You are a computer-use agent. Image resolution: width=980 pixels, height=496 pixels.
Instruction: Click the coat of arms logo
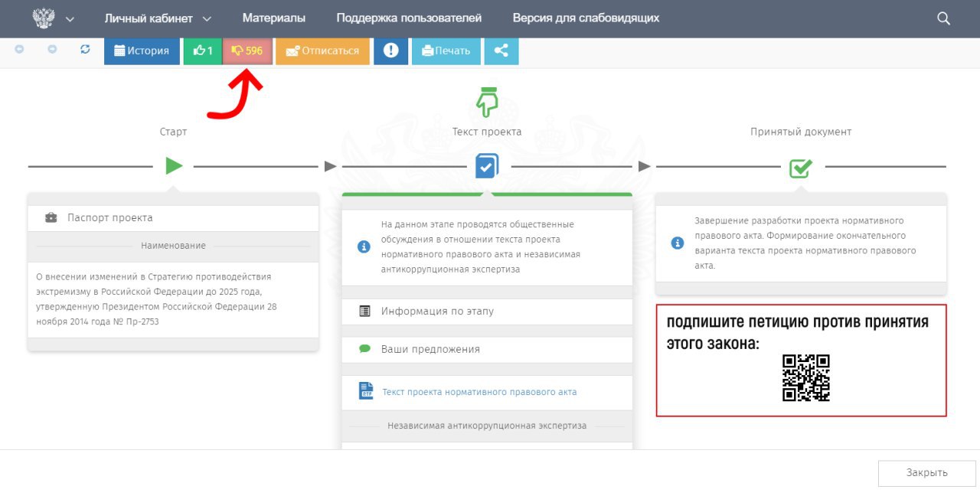(44, 18)
